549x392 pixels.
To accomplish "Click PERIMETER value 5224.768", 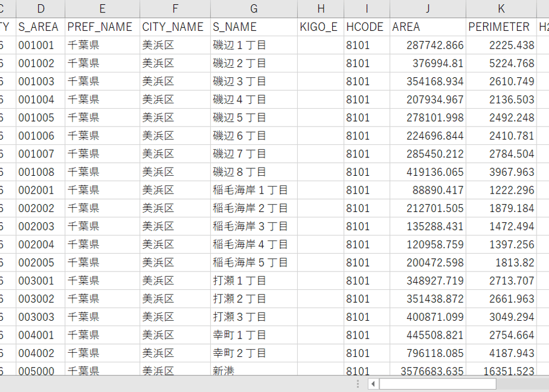I will (501, 64).
